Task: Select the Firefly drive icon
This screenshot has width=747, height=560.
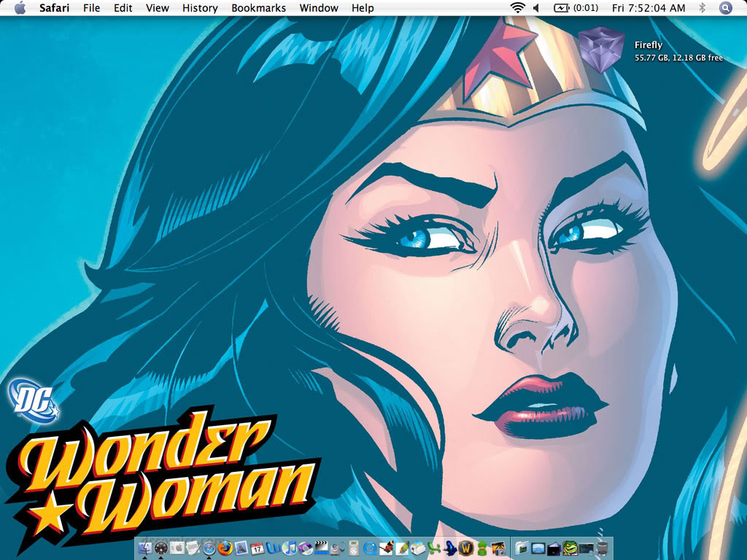Action: tap(601, 50)
